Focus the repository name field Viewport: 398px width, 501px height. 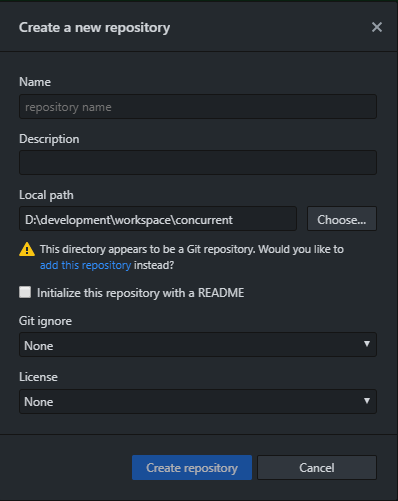(198, 107)
